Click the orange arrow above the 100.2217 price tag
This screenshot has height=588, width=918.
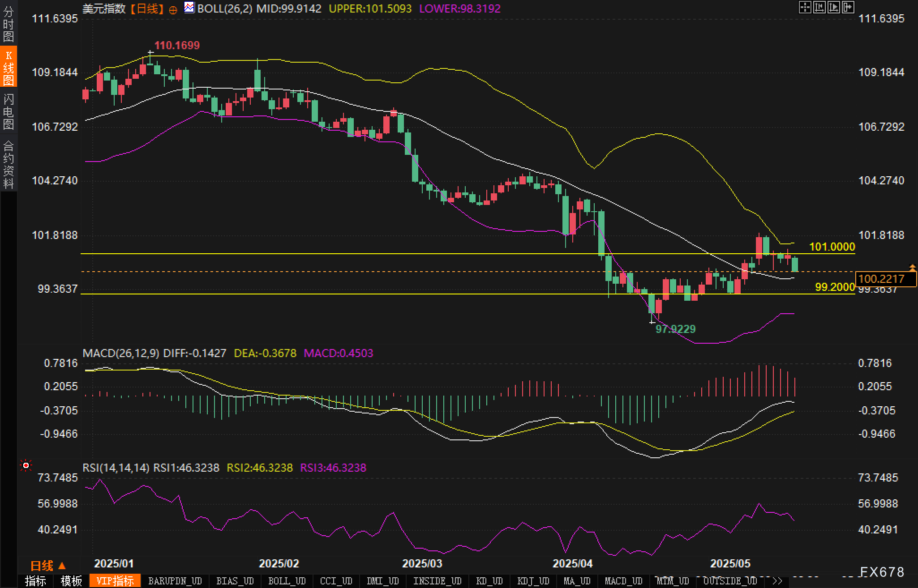(x=912, y=268)
